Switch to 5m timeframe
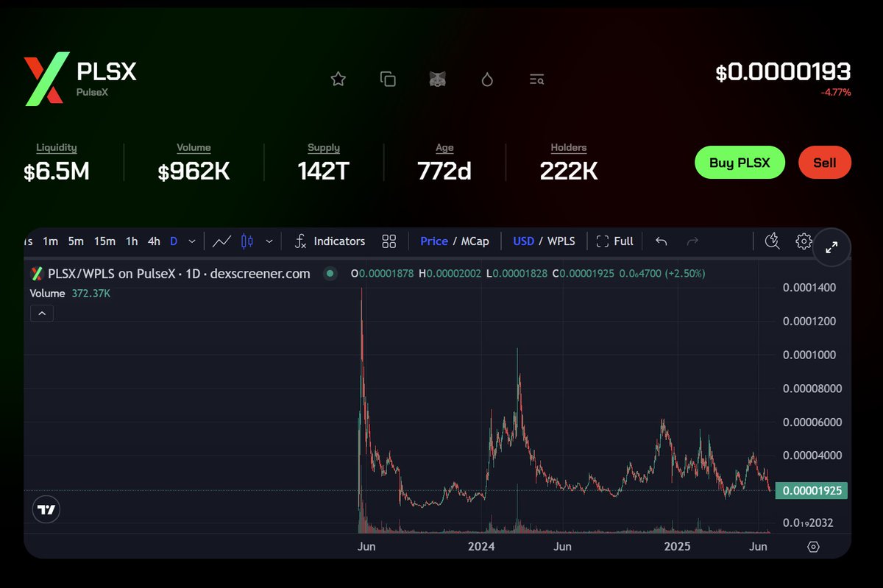Screen dimensions: 883x588 coord(76,241)
